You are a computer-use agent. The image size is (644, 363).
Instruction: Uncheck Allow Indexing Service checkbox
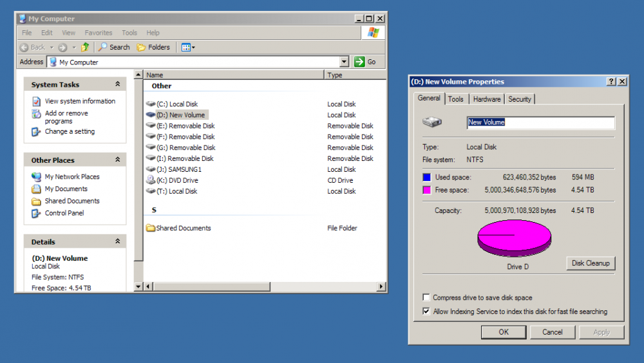pos(426,312)
